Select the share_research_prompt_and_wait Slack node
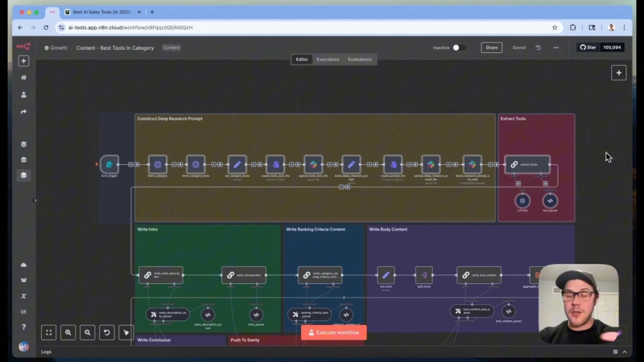The width and height of the screenshot is (644, 362). pos(473,164)
